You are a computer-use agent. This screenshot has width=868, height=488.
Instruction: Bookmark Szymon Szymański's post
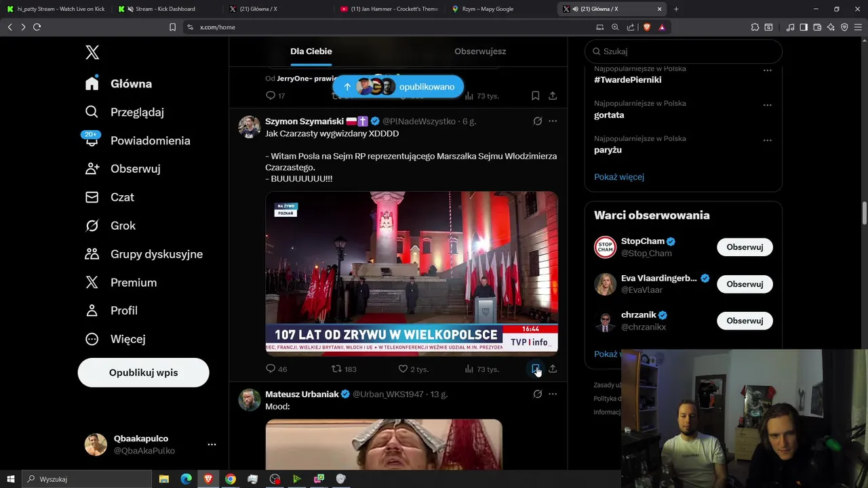pyautogui.click(x=535, y=369)
